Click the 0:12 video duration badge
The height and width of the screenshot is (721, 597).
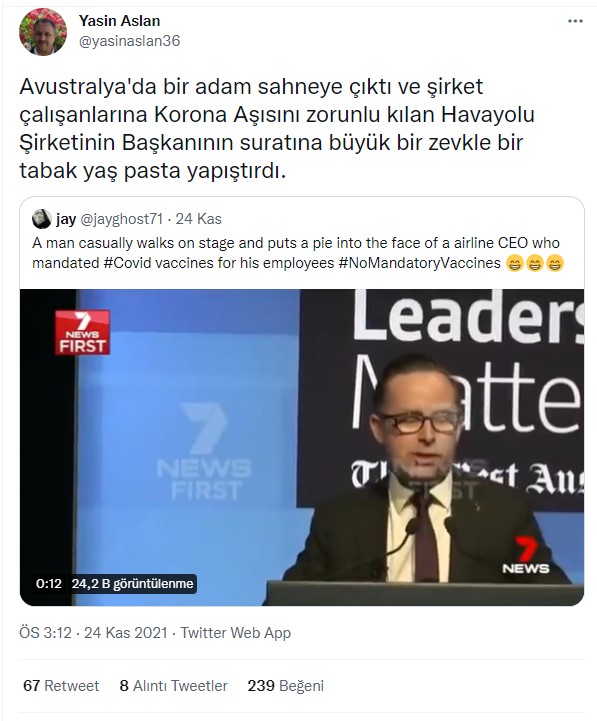point(49,584)
